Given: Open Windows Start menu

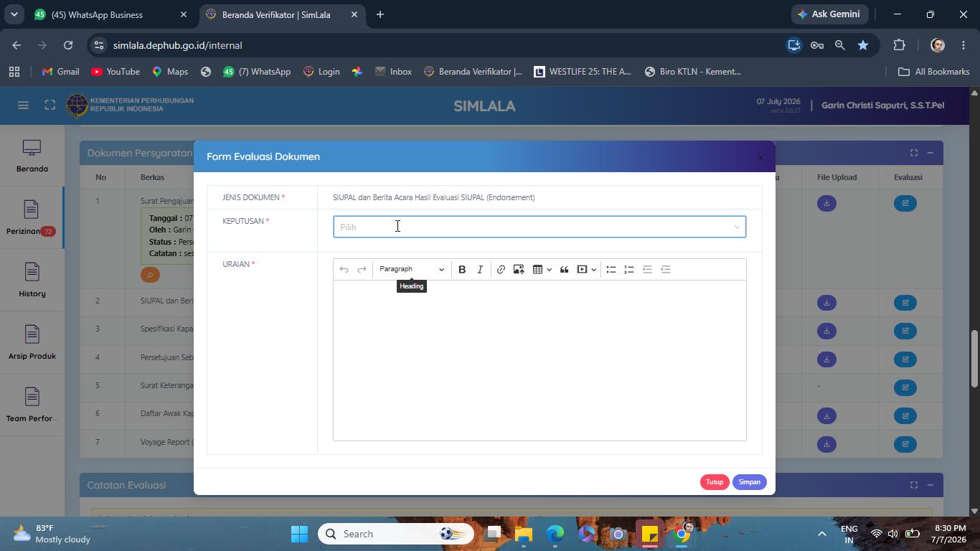Looking at the screenshot, I should coord(299,534).
